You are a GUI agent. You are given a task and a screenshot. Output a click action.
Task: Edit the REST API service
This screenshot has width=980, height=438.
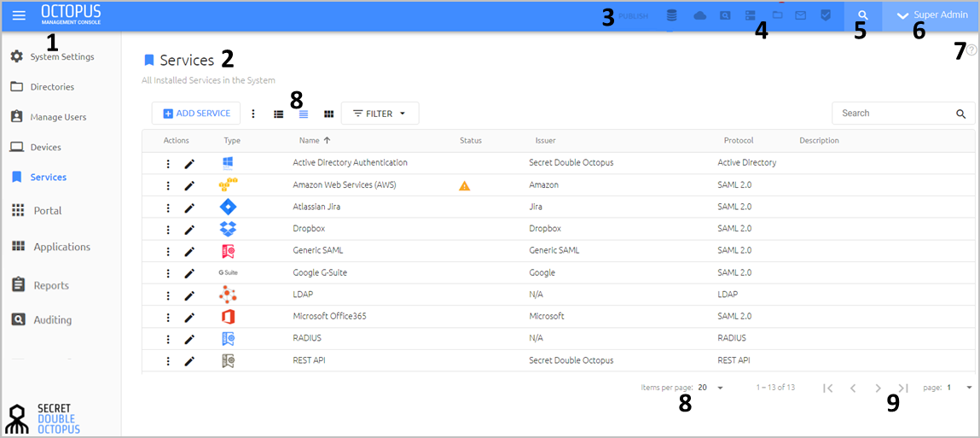[189, 361]
